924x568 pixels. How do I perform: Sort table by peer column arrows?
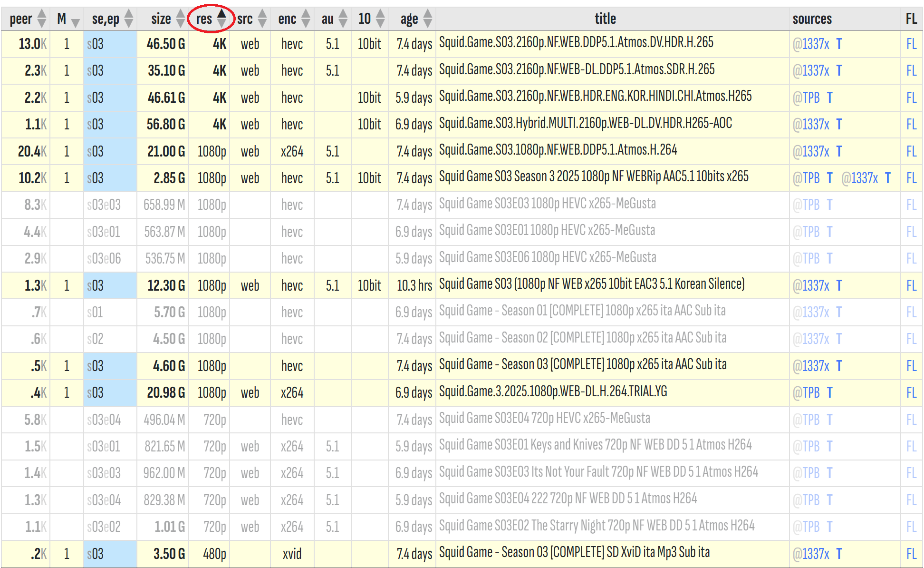pyautogui.click(x=42, y=19)
